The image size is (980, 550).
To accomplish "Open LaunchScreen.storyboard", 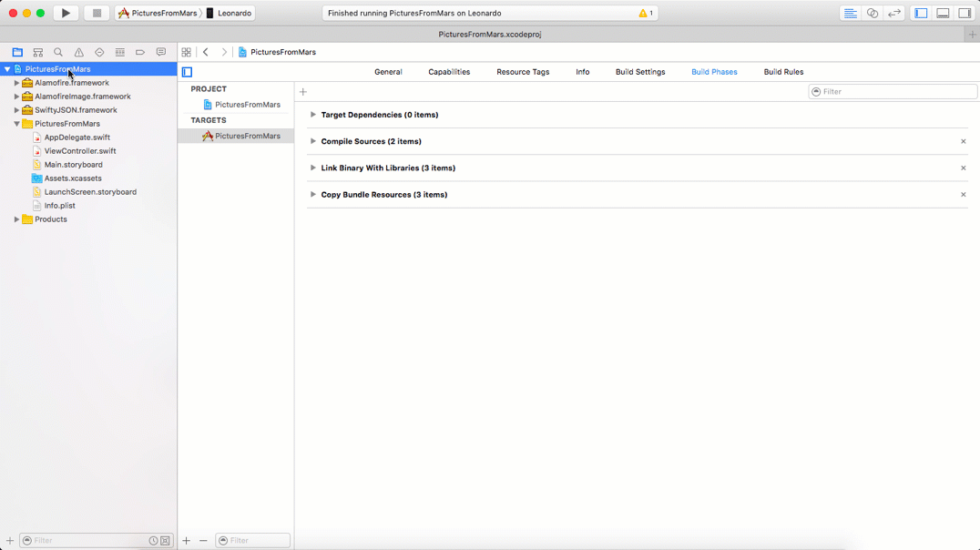I will (90, 192).
